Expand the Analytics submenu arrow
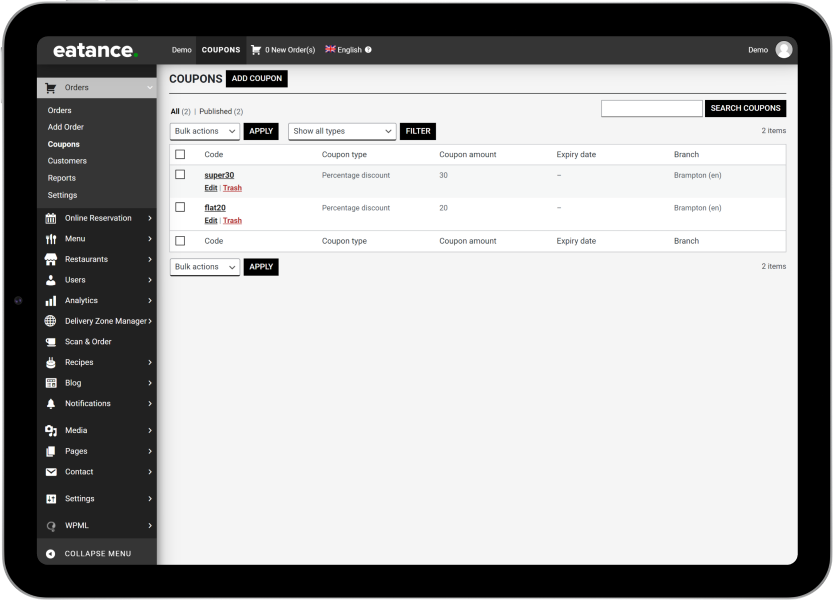Image resolution: width=833 pixels, height=600 pixels. click(x=150, y=301)
